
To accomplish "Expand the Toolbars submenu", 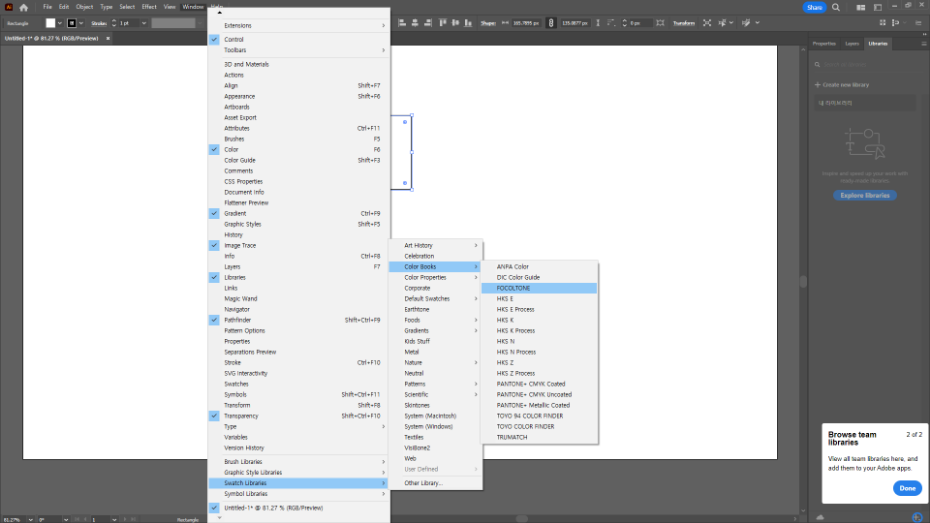I will [298, 50].
